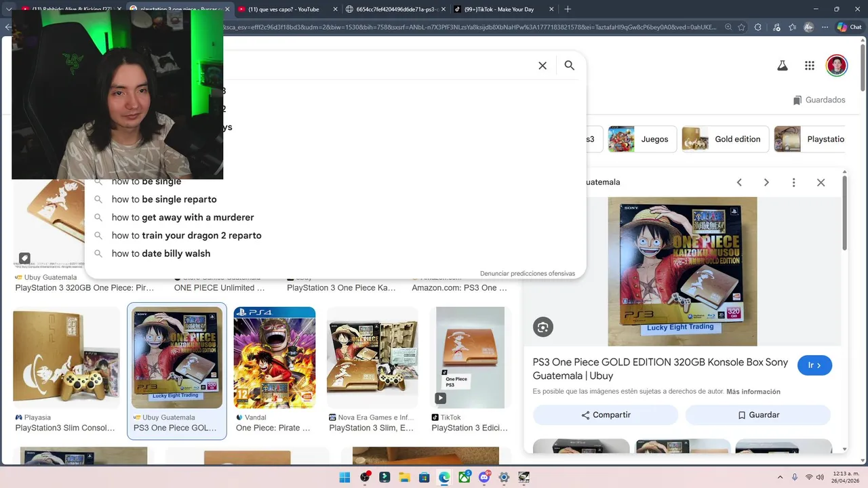Click the Guardar button
Viewport: 868px width, 488px height.
click(758, 415)
